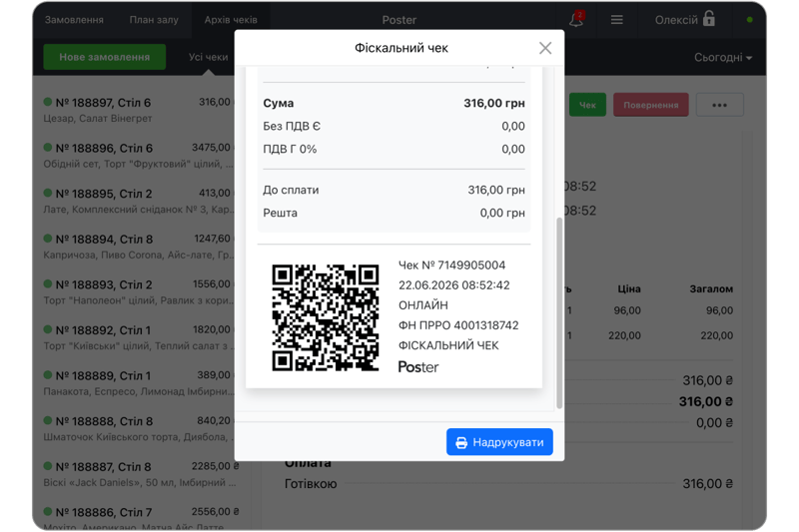Viewport: 799px width, 532px height.
Task: Click the red Повернення button
Action: tap(651, 105)
